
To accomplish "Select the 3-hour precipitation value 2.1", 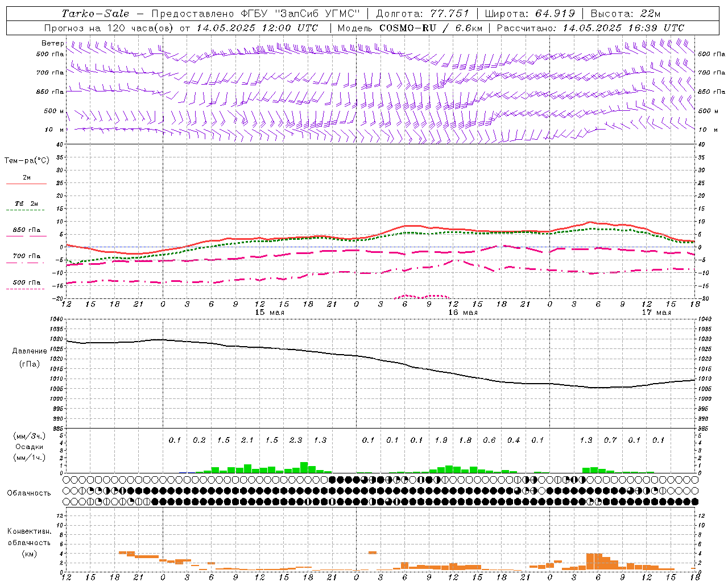I will tap(247, 440).
